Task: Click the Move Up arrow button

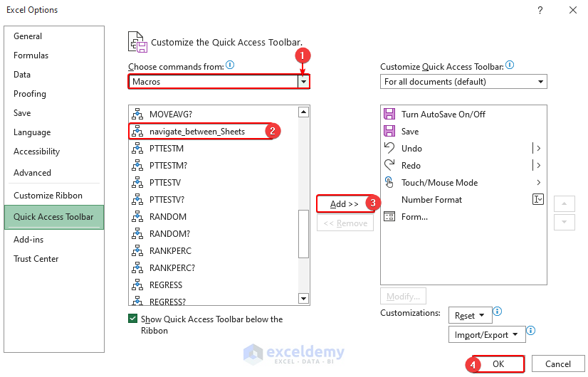Action: (564, 204)
